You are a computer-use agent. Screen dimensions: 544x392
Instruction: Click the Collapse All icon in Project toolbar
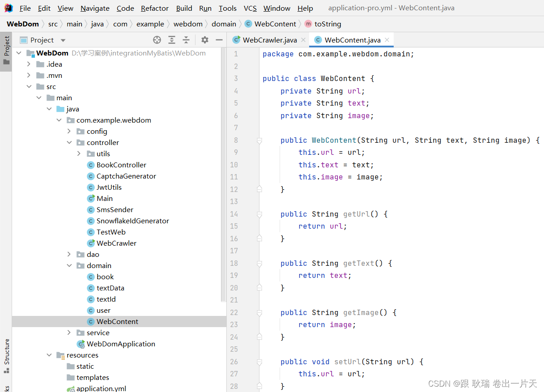point(187,40)
